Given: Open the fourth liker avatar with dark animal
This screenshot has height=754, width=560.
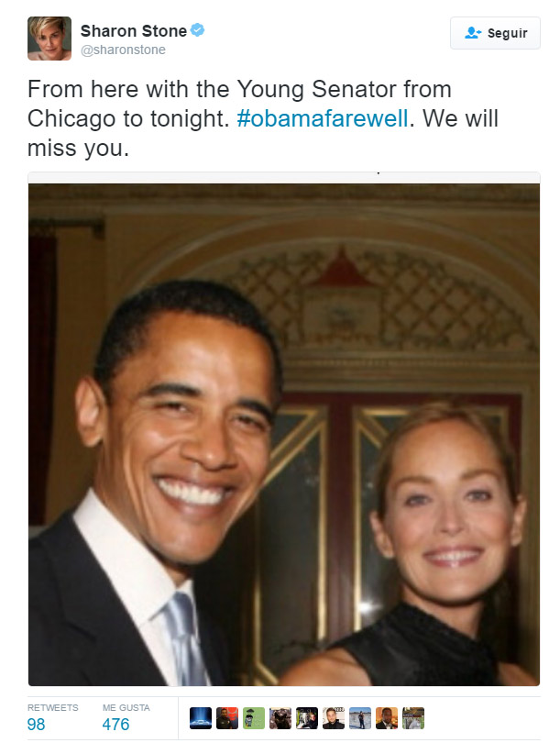Looking at the screenshot, I should tap(280, 718).
